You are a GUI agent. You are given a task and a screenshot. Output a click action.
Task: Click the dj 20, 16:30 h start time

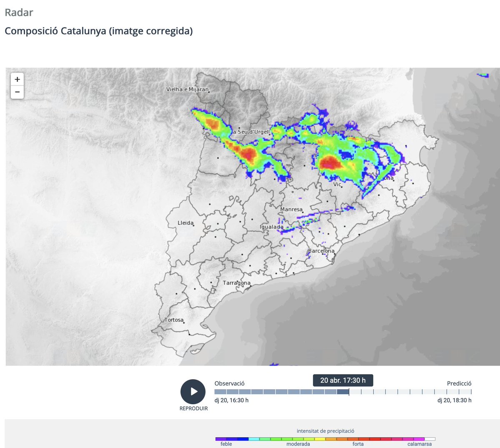tap(232, 400)
